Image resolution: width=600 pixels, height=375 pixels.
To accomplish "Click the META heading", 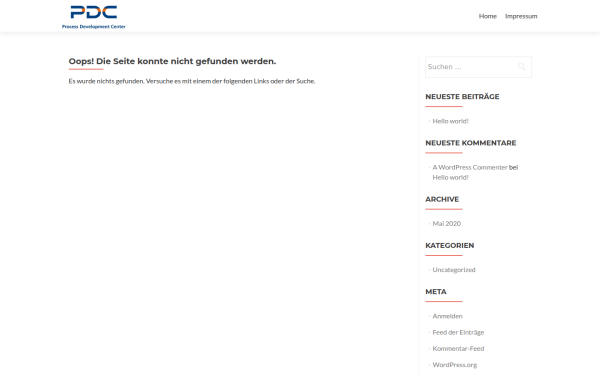I will (x=436, y=292).
